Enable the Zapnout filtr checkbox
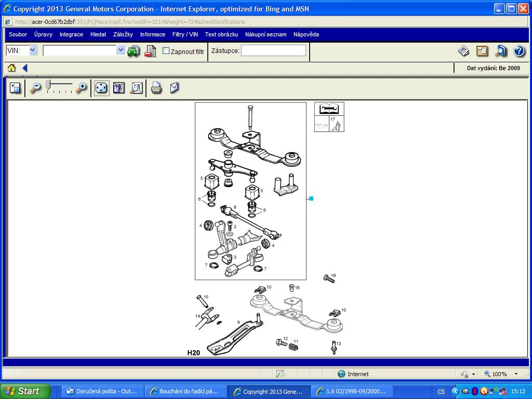 pos(166,51)
